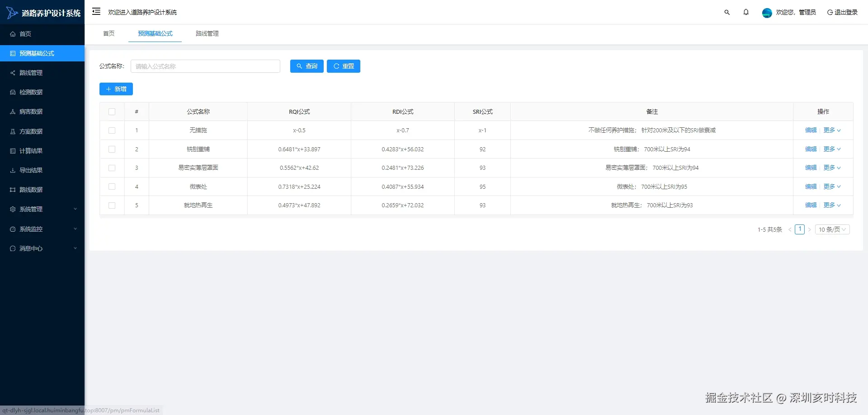Open 路线数据 in the sidebar menu
Image resolution: width=868 pixels, height=415 pixels.
point(42,190)
